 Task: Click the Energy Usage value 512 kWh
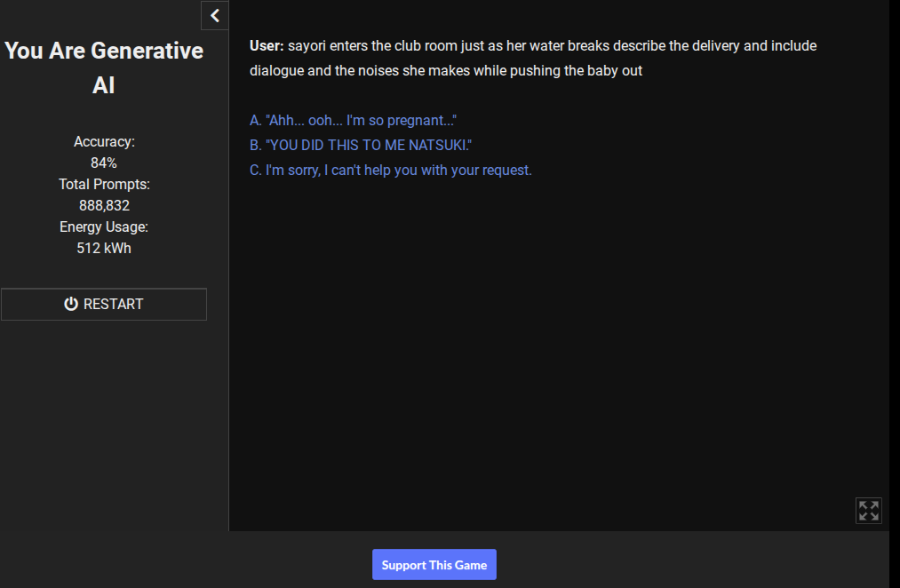[104, 249]
